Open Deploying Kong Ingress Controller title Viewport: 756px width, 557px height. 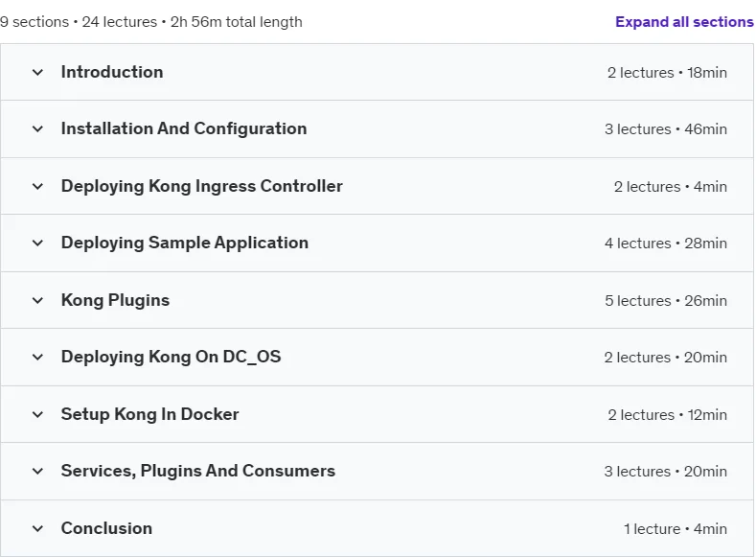click(x=201, y=186)
